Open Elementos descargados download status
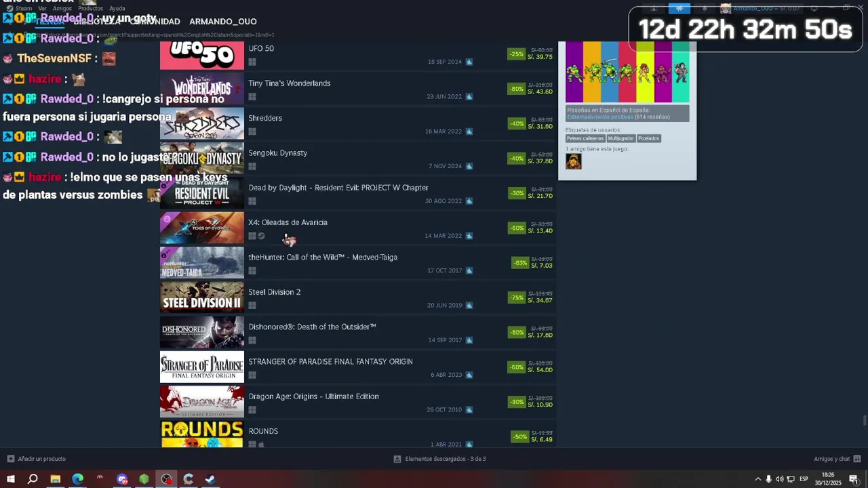Image resolution: width=868 pixels, height=488 pixels. coord(439,459)
